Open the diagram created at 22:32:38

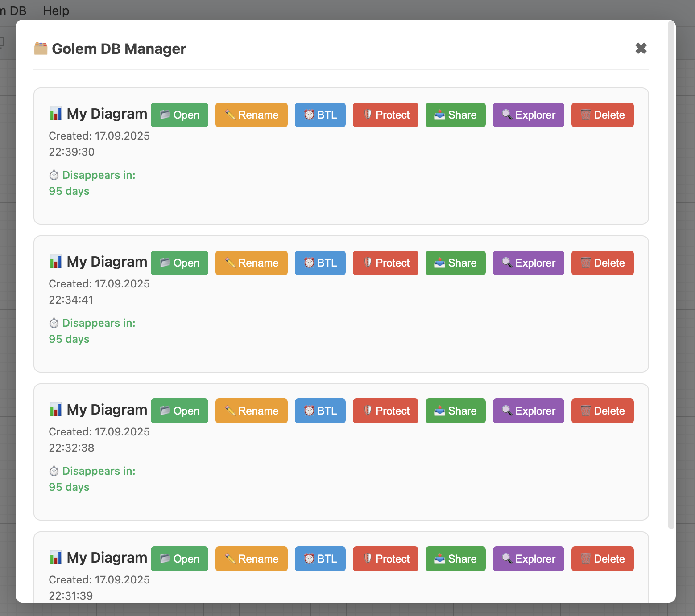point(179,411)
